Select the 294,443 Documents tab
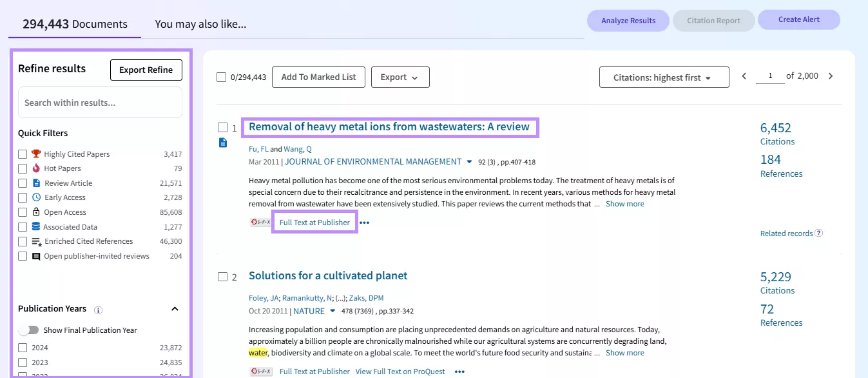 pos(73,24)
